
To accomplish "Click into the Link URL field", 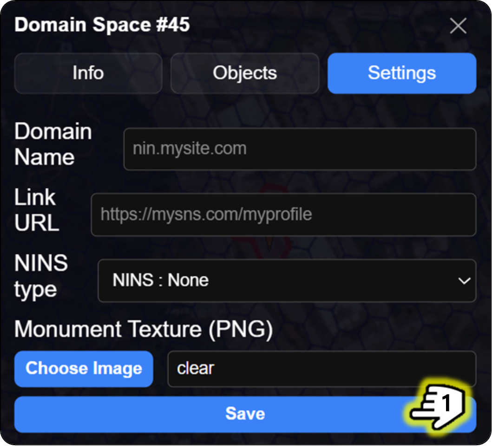I will 283,214.
